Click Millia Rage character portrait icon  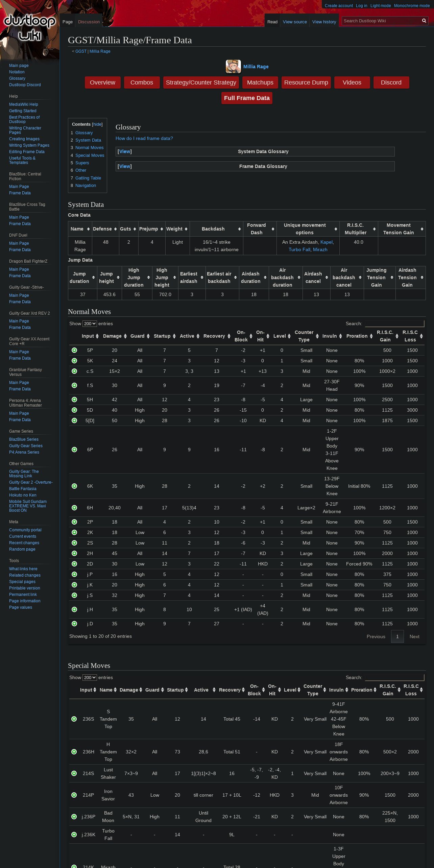[x=233, y=67]
